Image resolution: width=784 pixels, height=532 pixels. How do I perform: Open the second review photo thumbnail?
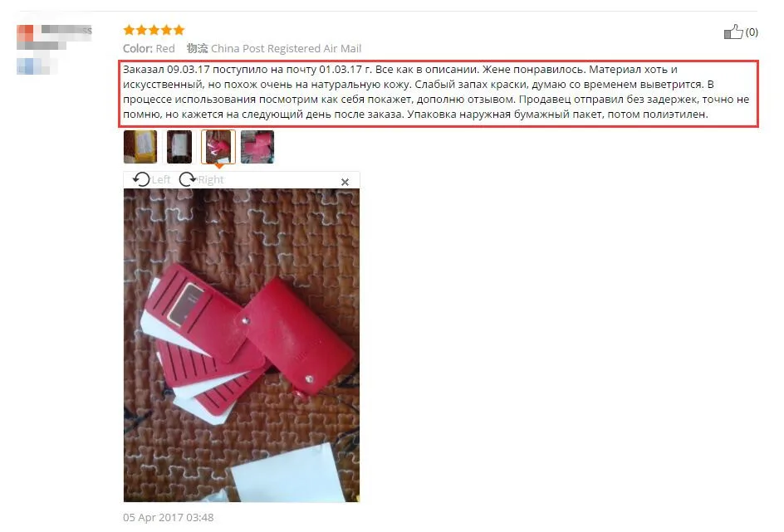tap(179, 147)
